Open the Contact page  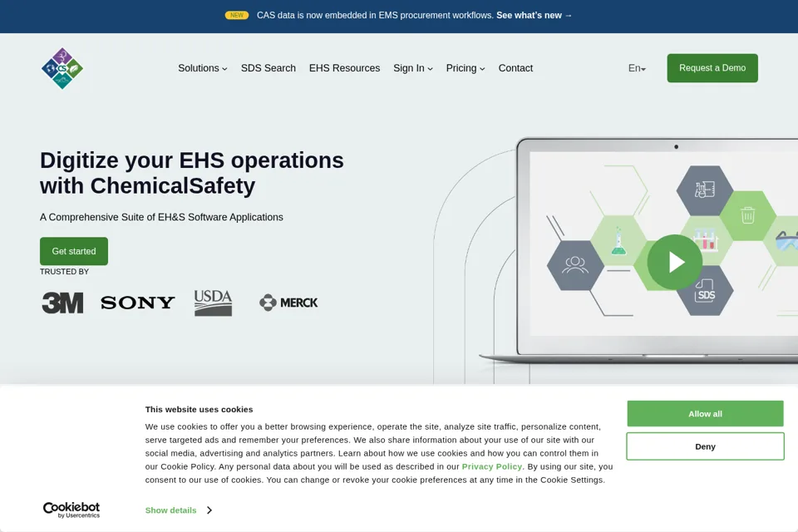point(515,68)
